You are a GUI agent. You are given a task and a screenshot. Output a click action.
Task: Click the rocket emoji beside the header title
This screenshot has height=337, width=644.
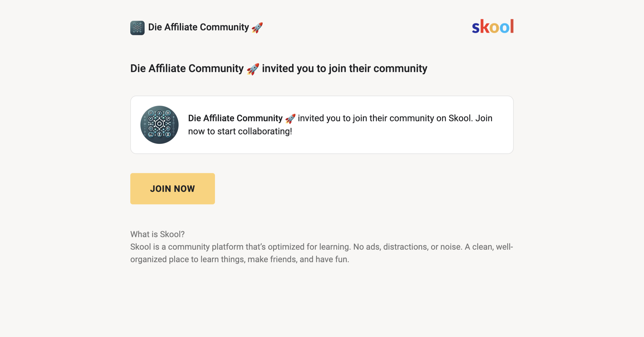tap(257, 27)
